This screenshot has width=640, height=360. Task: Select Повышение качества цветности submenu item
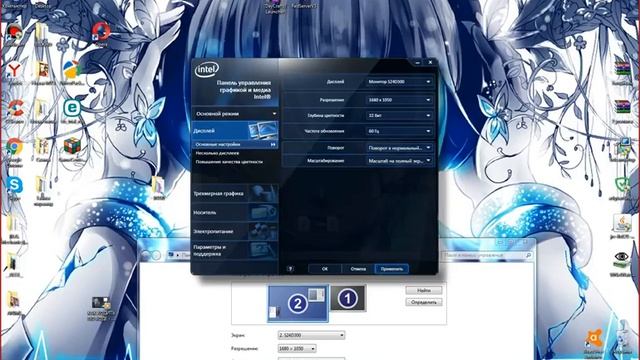(229, 162)
